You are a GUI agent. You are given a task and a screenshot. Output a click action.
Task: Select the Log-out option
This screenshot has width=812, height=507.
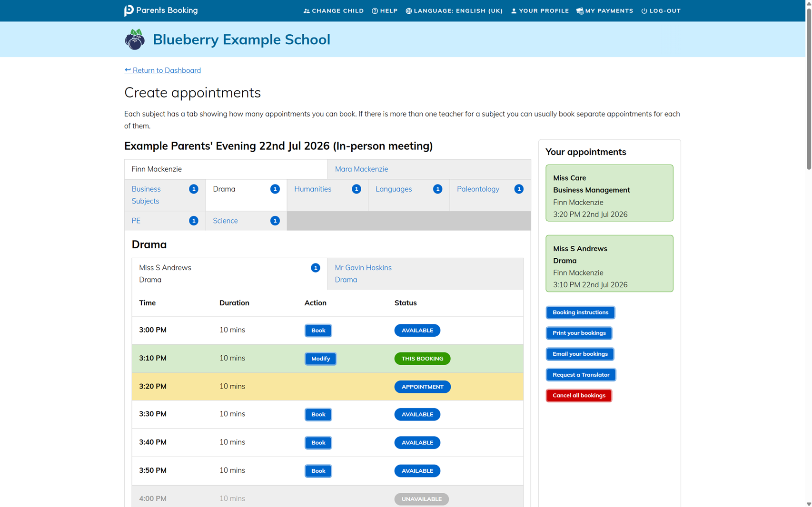661,11
